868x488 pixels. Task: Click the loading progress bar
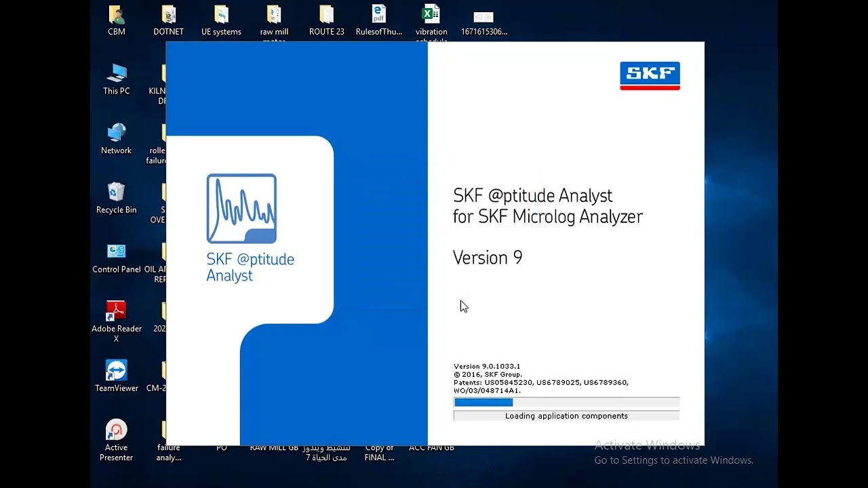[566, 403]
